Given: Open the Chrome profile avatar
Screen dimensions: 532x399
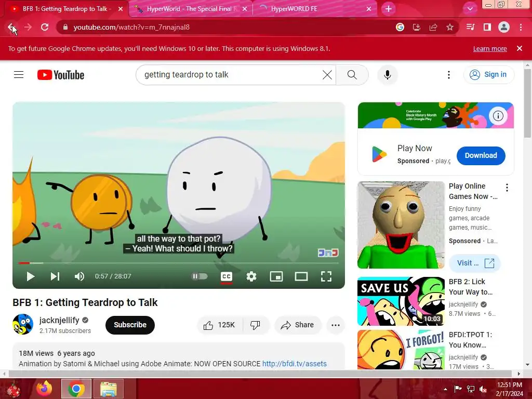Looking at the screenshot, I should pos(504,27).
